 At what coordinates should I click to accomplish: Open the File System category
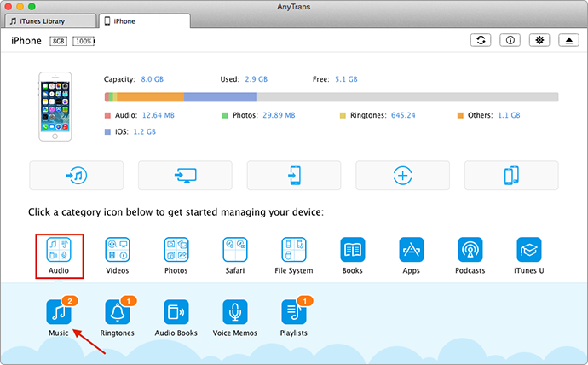pos(294,256)
